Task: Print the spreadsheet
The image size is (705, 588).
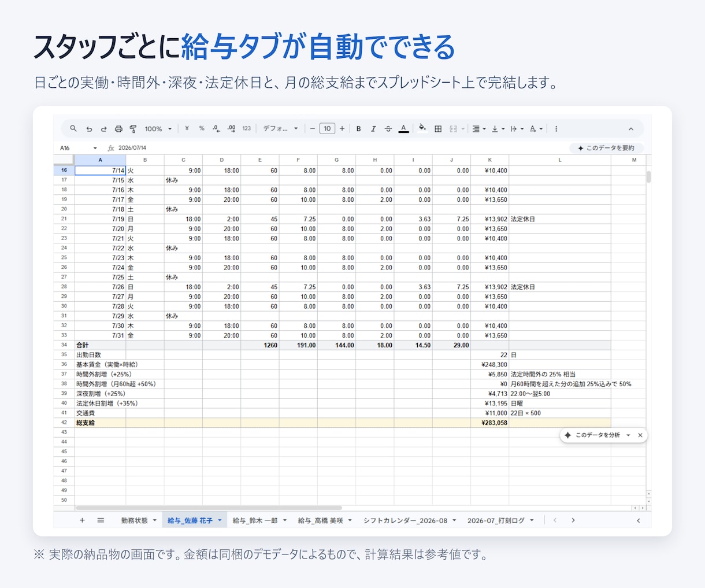Action: coord(118,129)
